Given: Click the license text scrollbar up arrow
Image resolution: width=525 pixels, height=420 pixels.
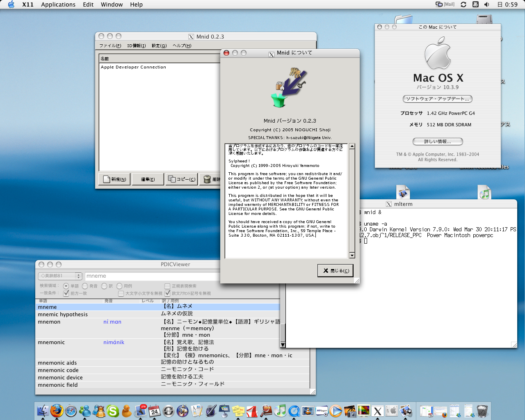Looking at the screenshot, I should [352, 146].
